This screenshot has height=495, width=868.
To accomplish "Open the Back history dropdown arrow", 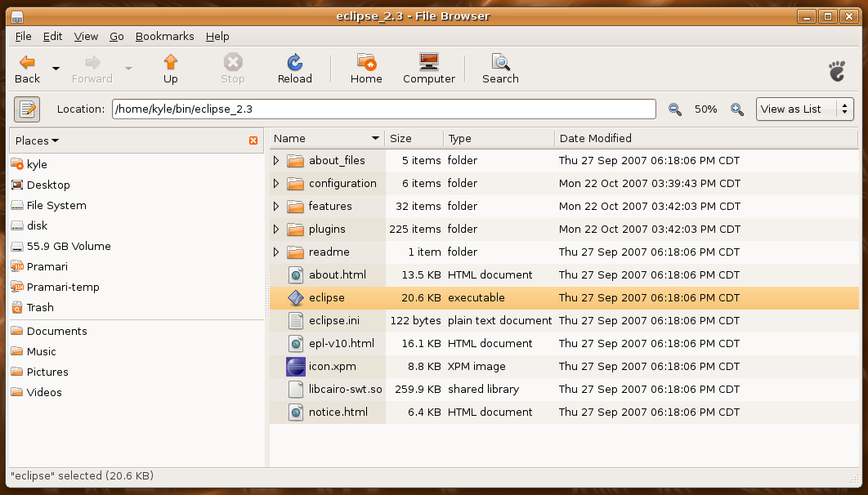I will click(x=56, y=69).
